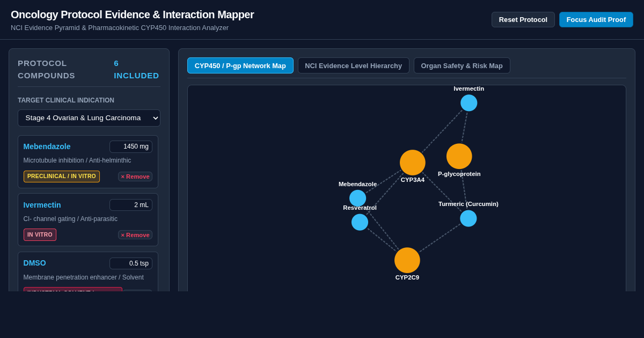Select the Ivermectin node in network map
Viewport: 644px width, 338px height.
[469, 103]
